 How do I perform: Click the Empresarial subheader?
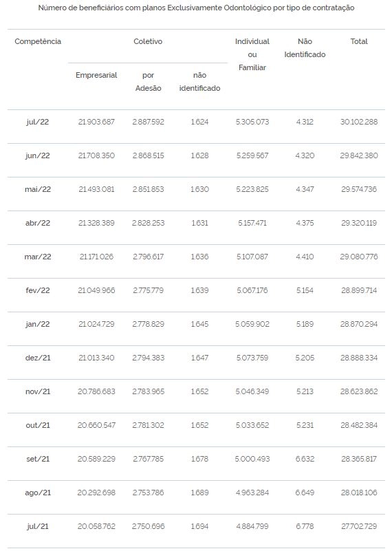pyautogui.click(x=96, y=75)
